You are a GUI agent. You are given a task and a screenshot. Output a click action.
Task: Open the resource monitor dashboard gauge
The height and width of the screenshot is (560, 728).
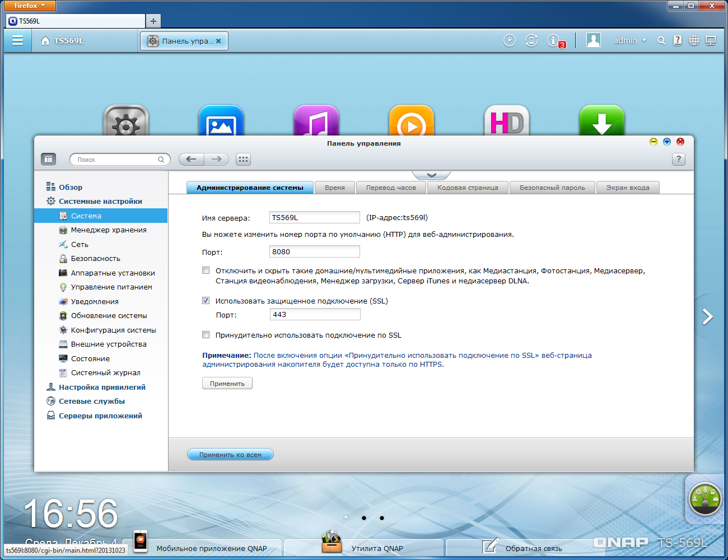(705, 498)
